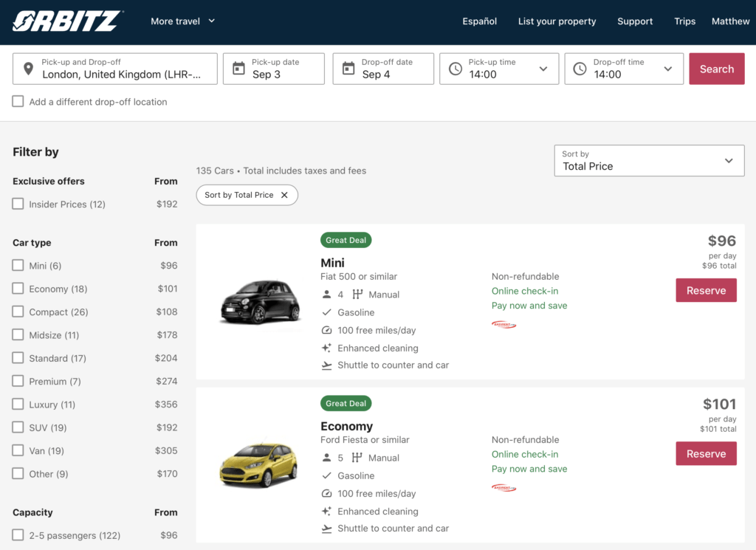Click the calendar icon beside Sep 4

pyautogui.click(x=348, y=68)
